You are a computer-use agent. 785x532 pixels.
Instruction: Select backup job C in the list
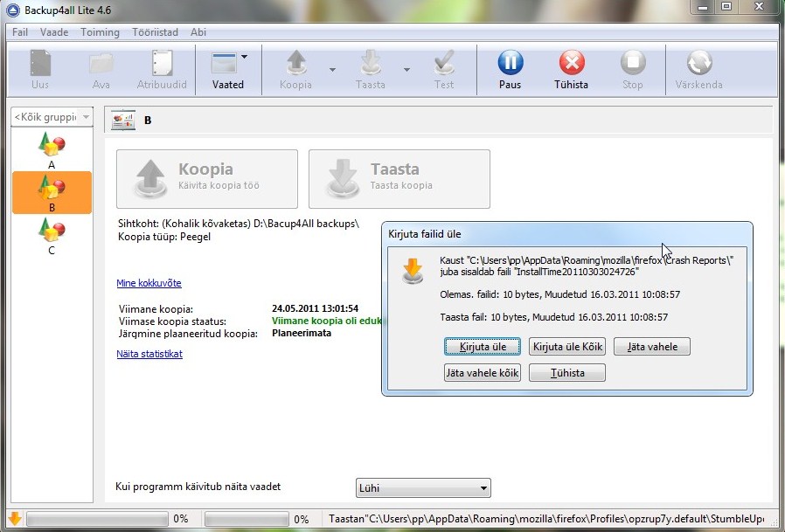[52, 236]
